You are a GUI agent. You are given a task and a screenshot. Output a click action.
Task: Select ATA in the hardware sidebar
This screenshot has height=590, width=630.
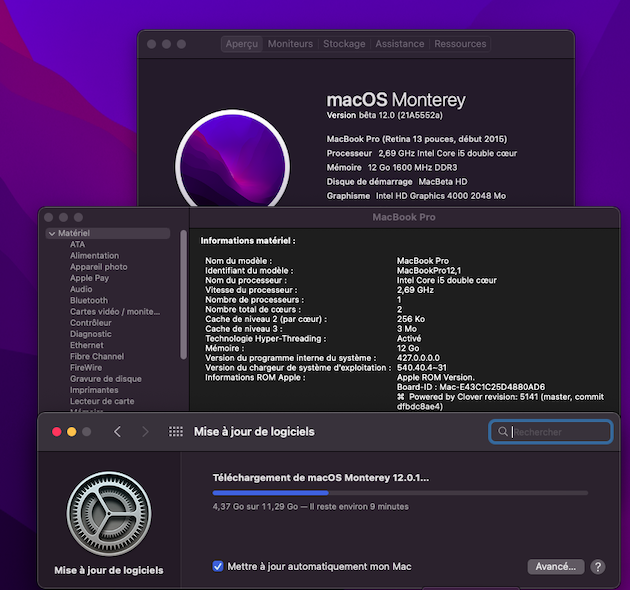(x=78, y=244)
